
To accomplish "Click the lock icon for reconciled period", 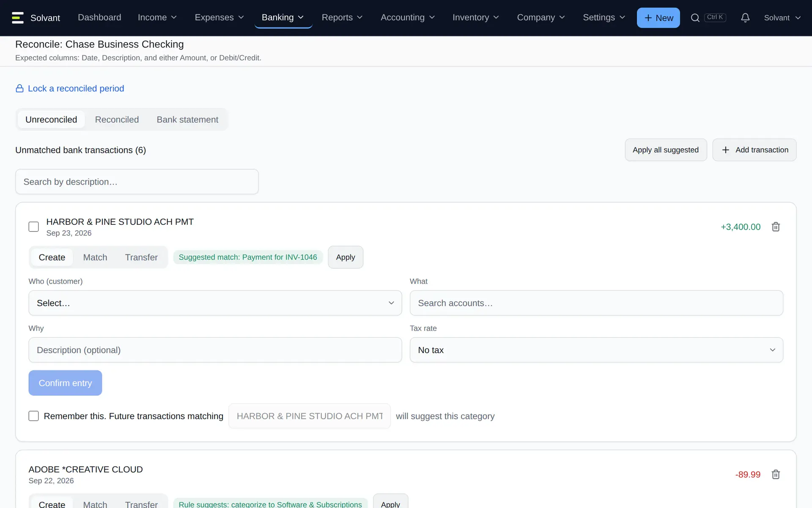I will pos(19,88).
